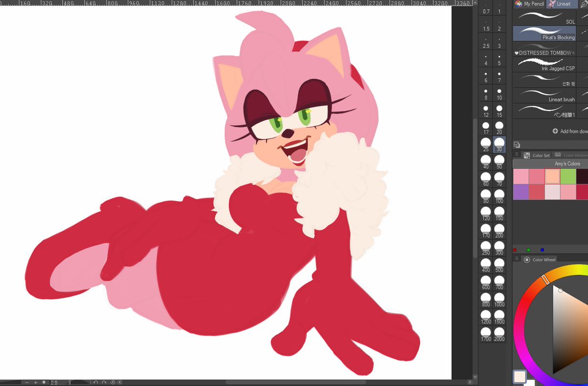Click the red square icon above Color Wheel
588x386 pixels.
pos(514,250)
